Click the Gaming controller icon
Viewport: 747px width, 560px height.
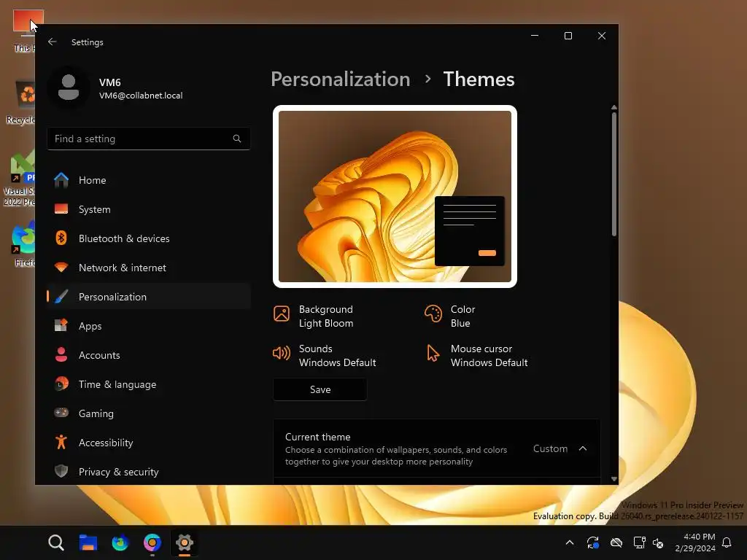coord(61,413)
